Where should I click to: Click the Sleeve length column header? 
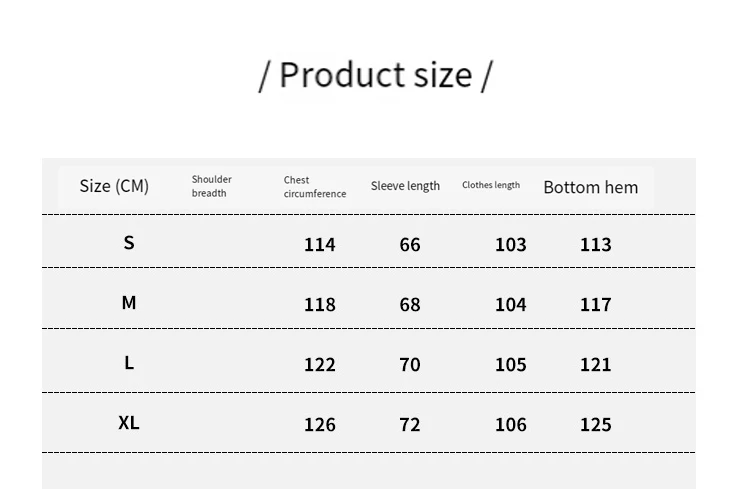pos(405,186)
